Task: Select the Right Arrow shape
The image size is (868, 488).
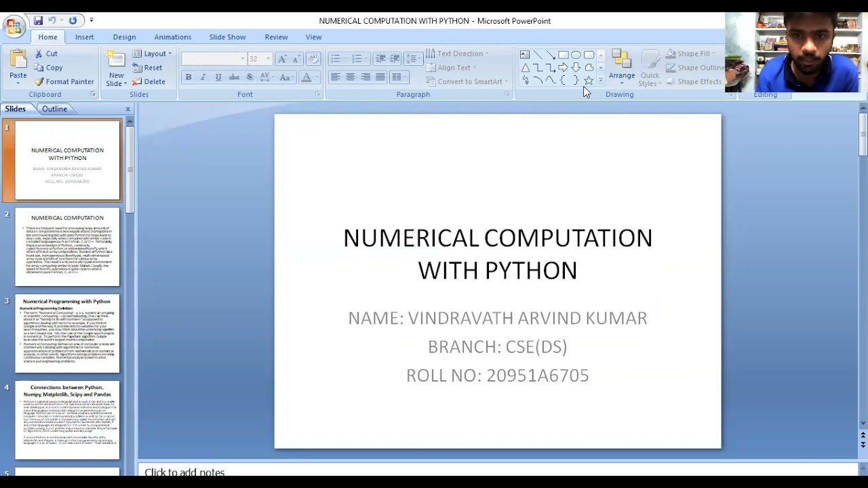Action: (x=563, y=68)
